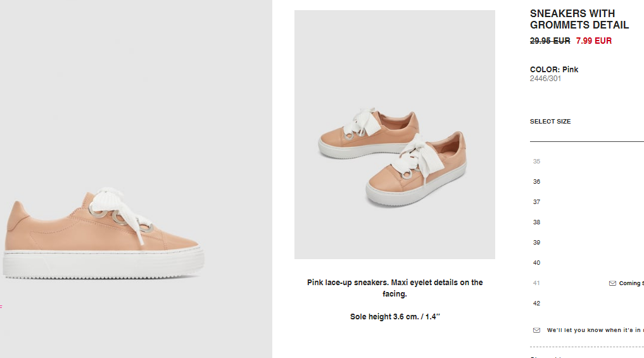Click the product reference 2446/301
The width and height of the screenshot is (644, 358).
(545, 79)
